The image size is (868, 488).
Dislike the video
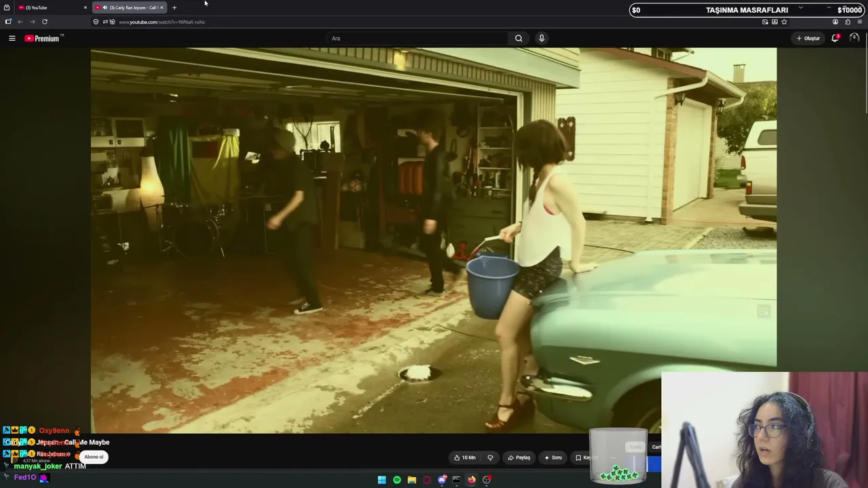490,457
